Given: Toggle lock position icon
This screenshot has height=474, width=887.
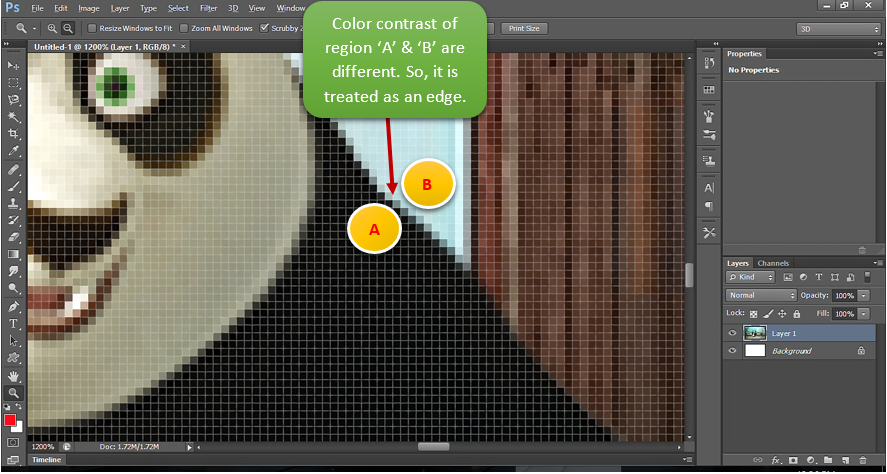Looking at the screenshot, I should [x=782, y=314].
